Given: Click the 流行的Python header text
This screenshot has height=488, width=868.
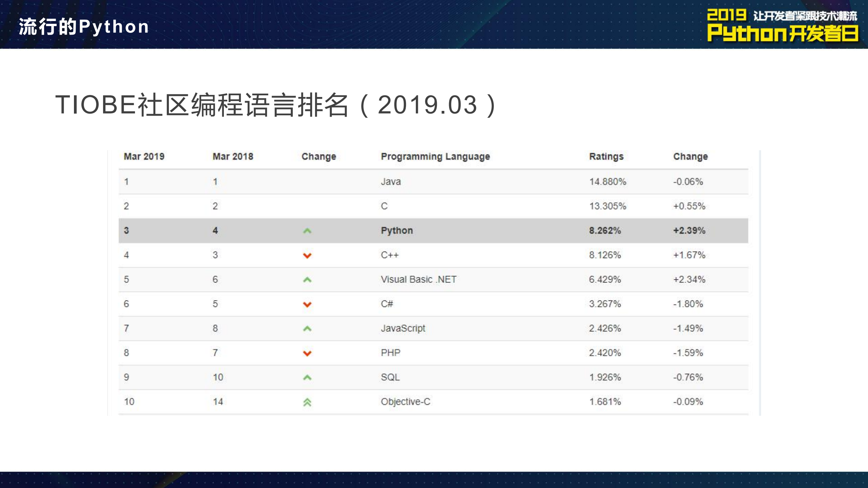Looking at the screenshot, I should tap(83, 26).
